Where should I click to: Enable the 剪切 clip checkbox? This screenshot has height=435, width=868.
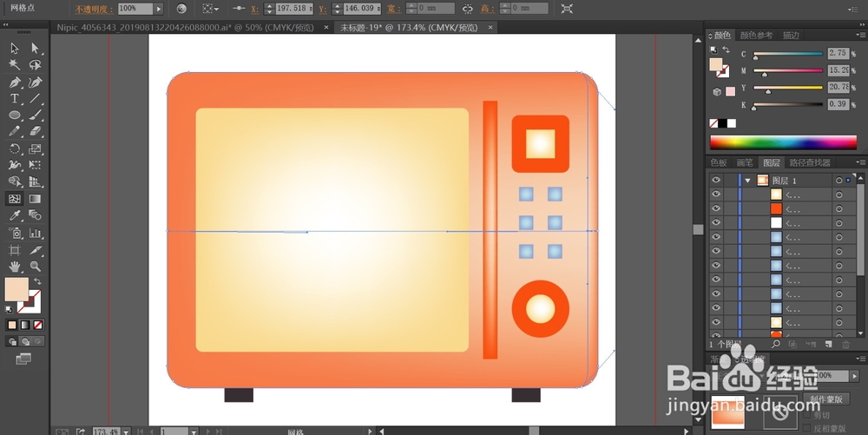point(806,414)
